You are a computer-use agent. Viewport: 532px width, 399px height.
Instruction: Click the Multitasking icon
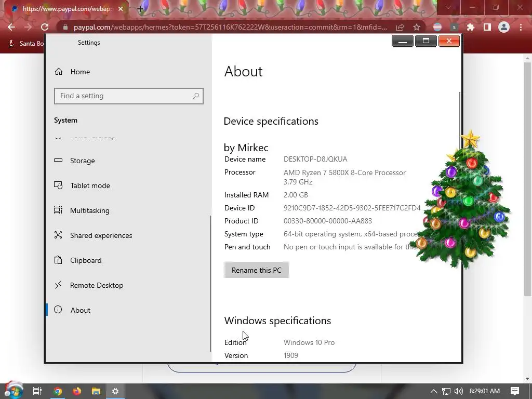click(x=58, y=210)
